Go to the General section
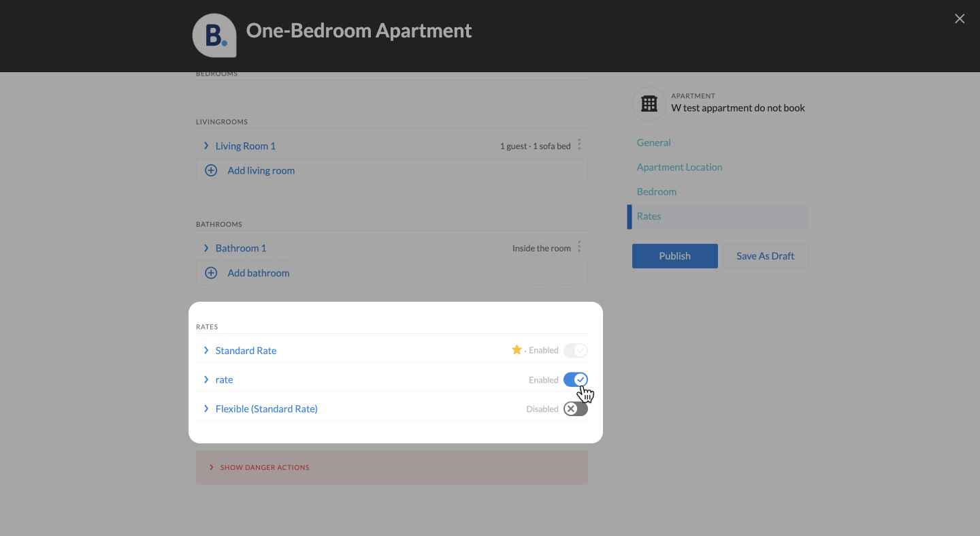The width and height of the screenshot is (980, 536). [x=654, y=142]
